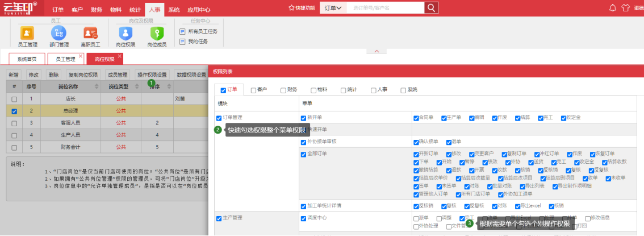
Task: Click the 复制岗位权限 button
Action: click(x=83, y=75)
